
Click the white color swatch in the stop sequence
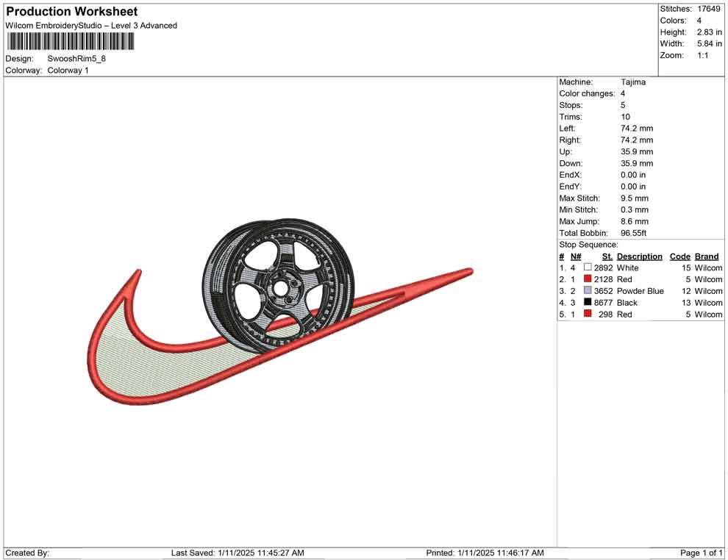click(588, 268)
